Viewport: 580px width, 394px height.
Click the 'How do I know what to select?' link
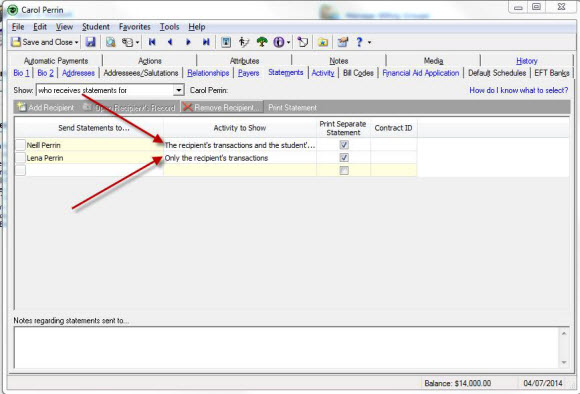click(519, 90)
